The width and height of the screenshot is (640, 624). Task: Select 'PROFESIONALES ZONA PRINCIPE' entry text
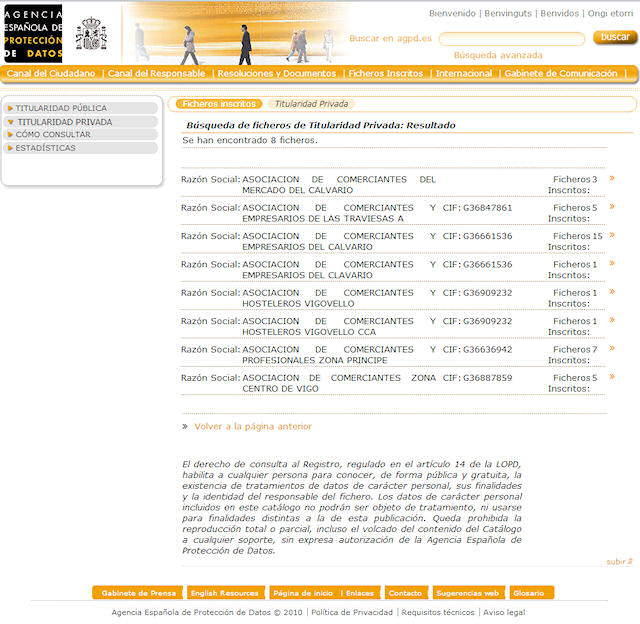pos(315,360)
